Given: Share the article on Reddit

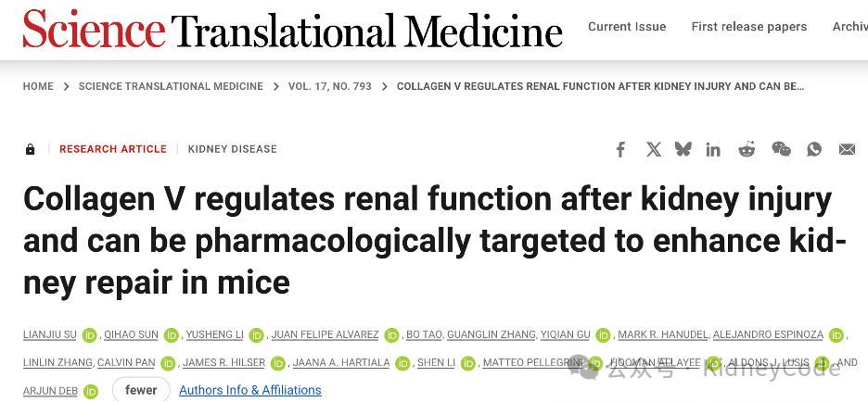Looking at the screenshot, I should tap(747, 149).
